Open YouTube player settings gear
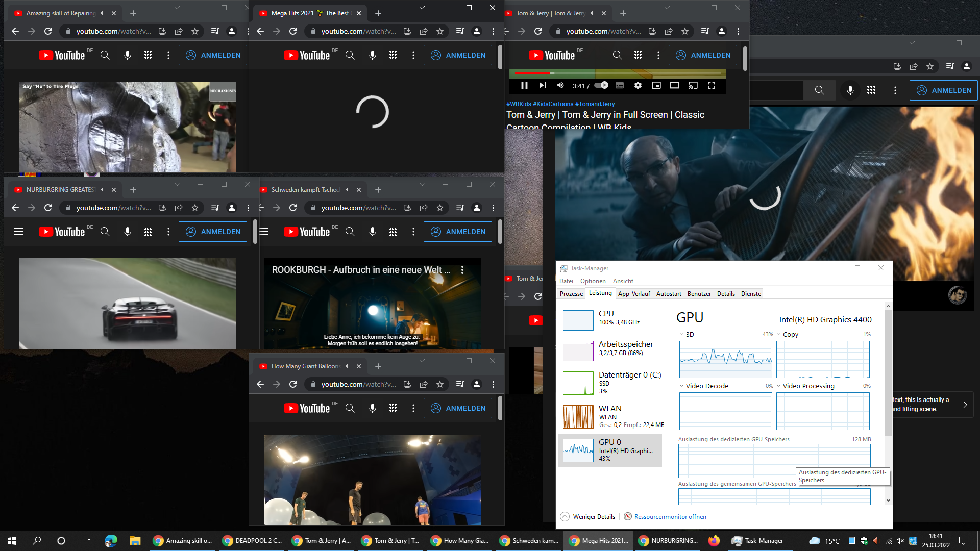980x551 pixels. click(638, 85)
